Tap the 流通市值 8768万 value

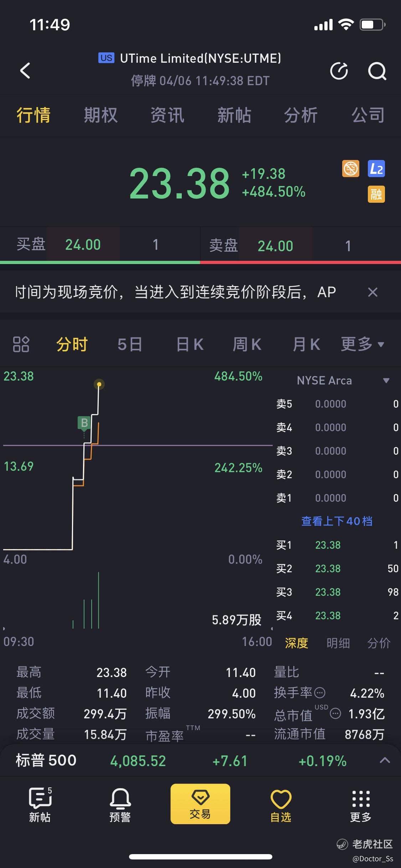365,734
